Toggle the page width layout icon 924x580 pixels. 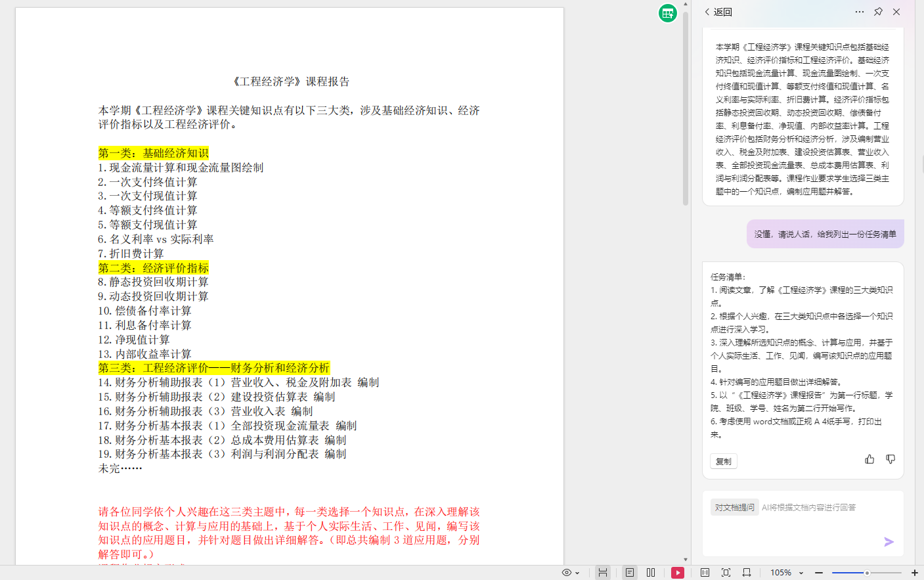602,573
